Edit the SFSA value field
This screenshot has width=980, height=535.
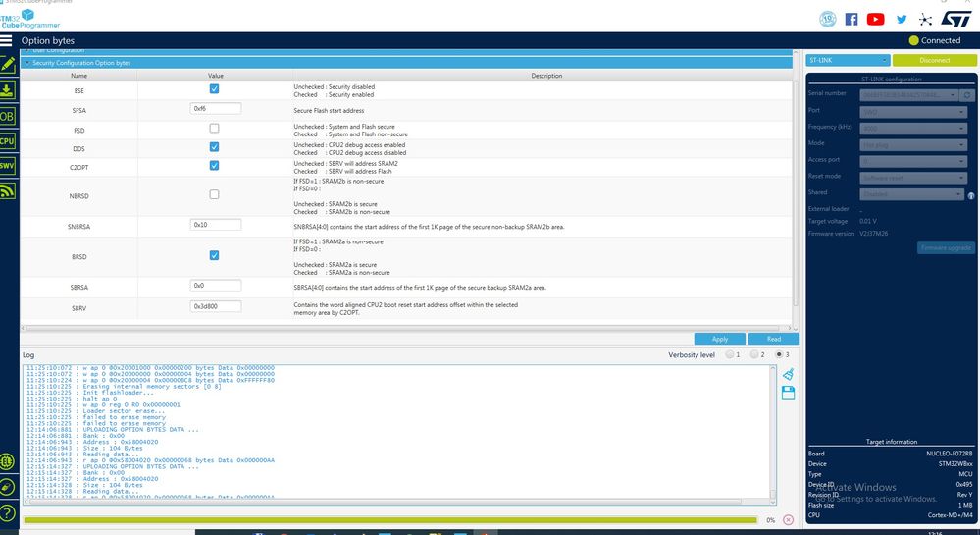click(216, 108)
